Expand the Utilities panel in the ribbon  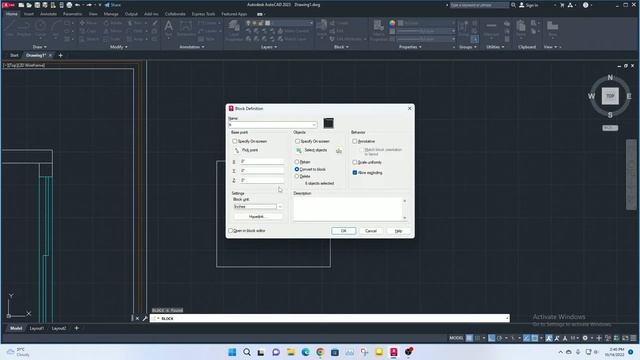(495, 47)
